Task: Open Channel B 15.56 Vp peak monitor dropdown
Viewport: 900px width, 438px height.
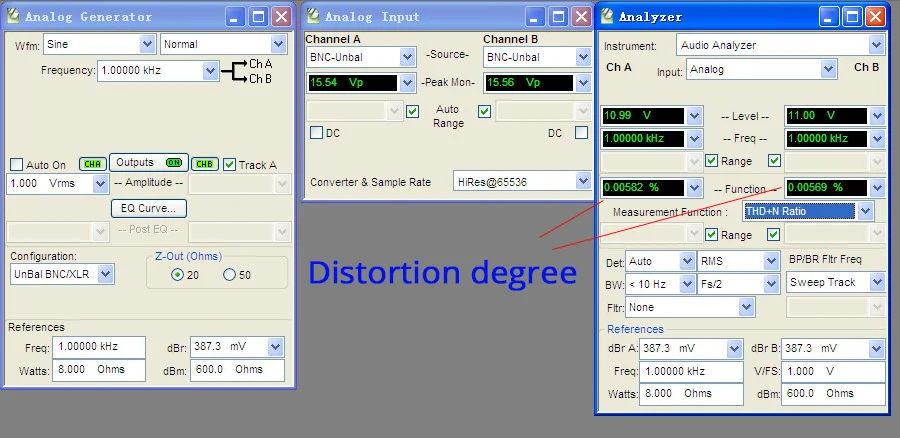Action: [584, 83]
